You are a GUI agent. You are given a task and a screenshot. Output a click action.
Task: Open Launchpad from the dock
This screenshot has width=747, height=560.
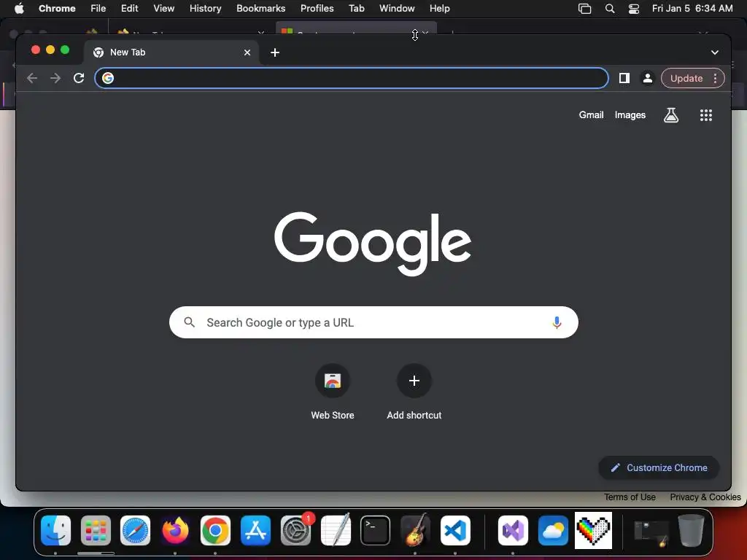[x=96, y=530]
